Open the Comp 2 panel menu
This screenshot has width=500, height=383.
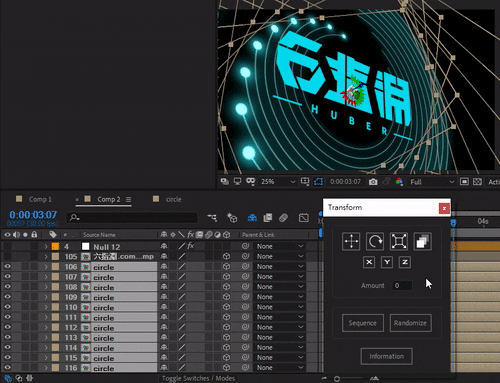point(128,199)
